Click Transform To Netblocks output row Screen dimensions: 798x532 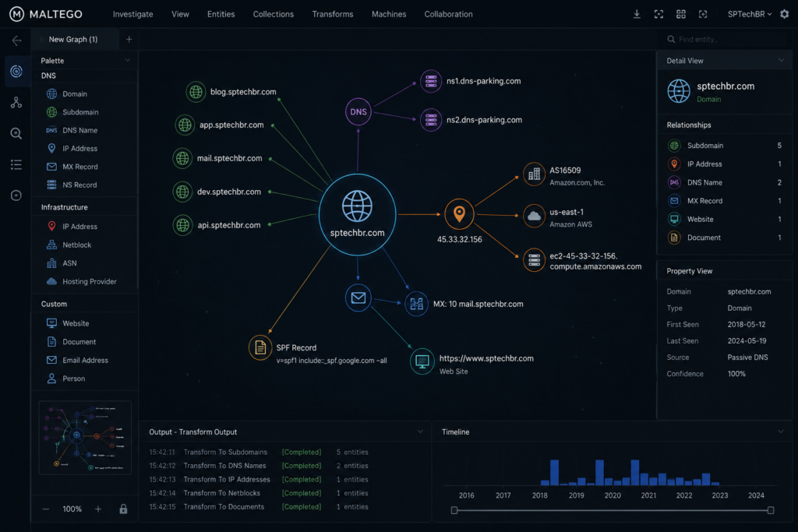tap(259, 493)
